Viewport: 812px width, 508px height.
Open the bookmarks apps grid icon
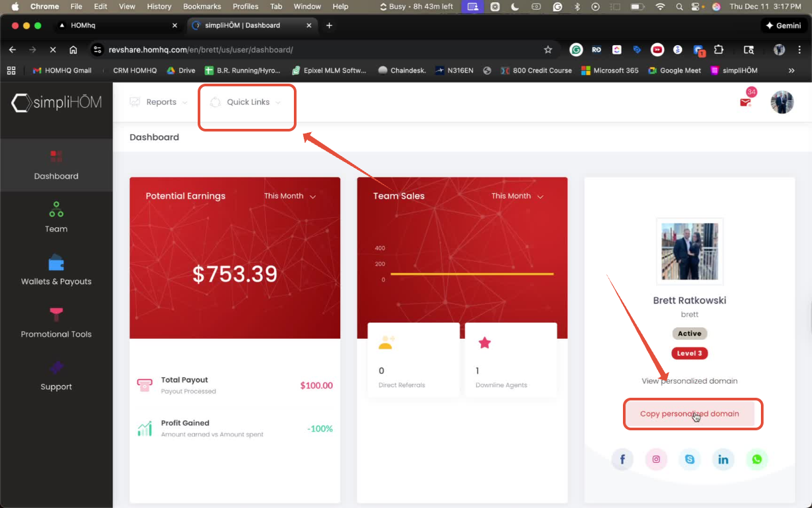[x=11, y=70]
